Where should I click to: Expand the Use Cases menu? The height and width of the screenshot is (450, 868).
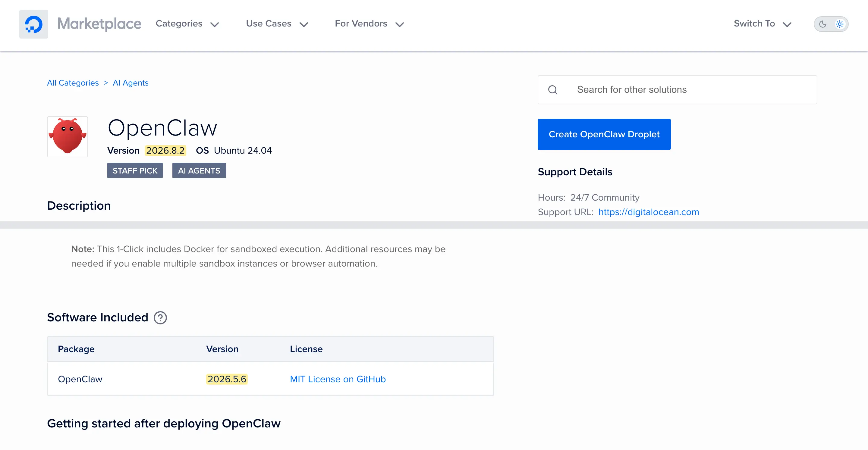click(277, 23)
